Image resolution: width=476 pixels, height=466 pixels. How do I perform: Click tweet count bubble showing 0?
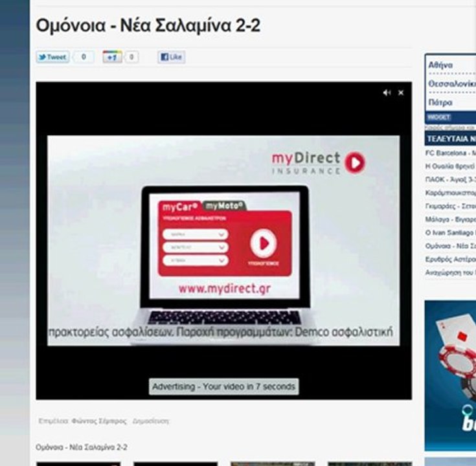[x=84, y=57]
